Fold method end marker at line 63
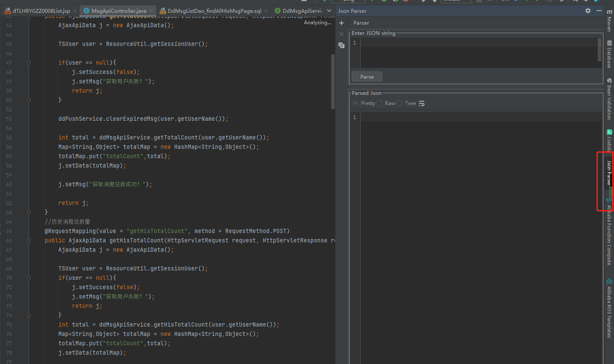The height and width of the screenshot is (364, 614). (29, 212)
